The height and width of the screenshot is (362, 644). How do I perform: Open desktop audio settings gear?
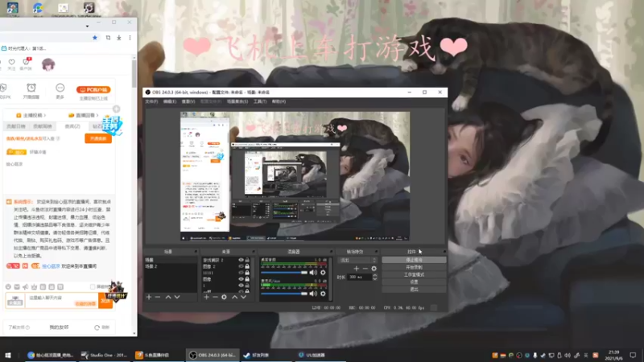coord(323,273)
